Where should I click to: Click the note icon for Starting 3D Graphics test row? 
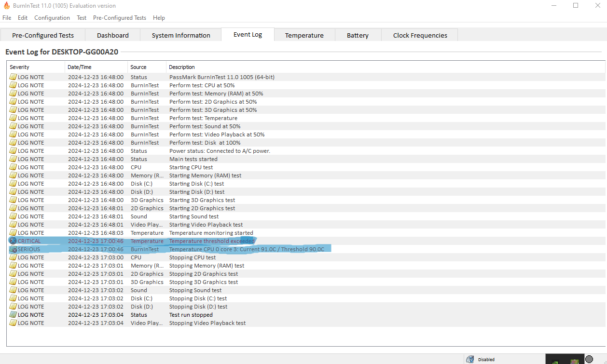coord(13,200)
